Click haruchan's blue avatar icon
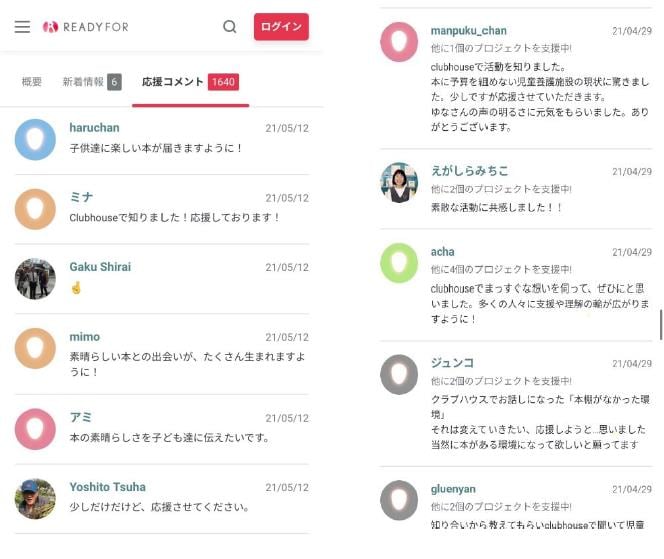This screenshot has height=559, width=664. coord(35,139)
